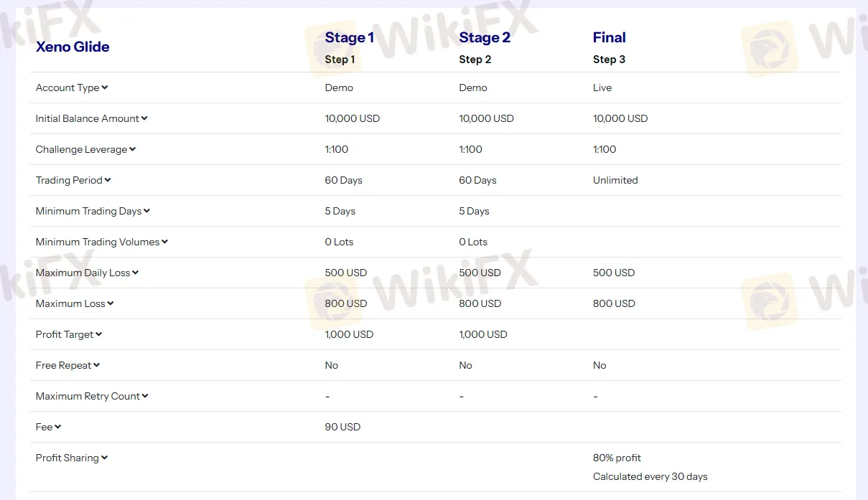The width and height of the screenshot is (868, 500).
Task: Select the Stage 1 column header
Action: (x=350, y=37)
